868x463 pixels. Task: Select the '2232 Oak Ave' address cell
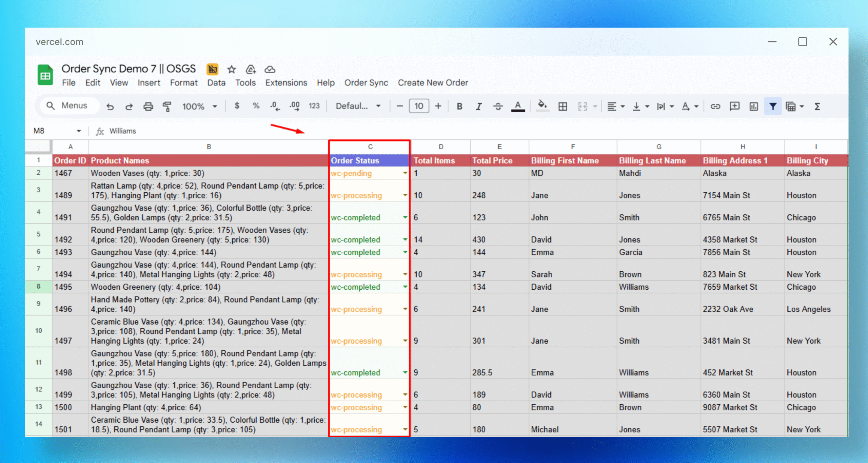coord(743,305)
